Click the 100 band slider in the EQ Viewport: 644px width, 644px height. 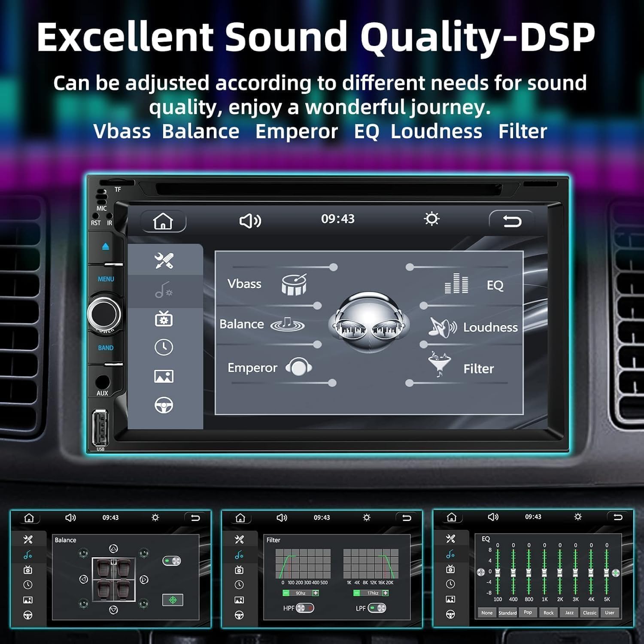tap(498, 571)
